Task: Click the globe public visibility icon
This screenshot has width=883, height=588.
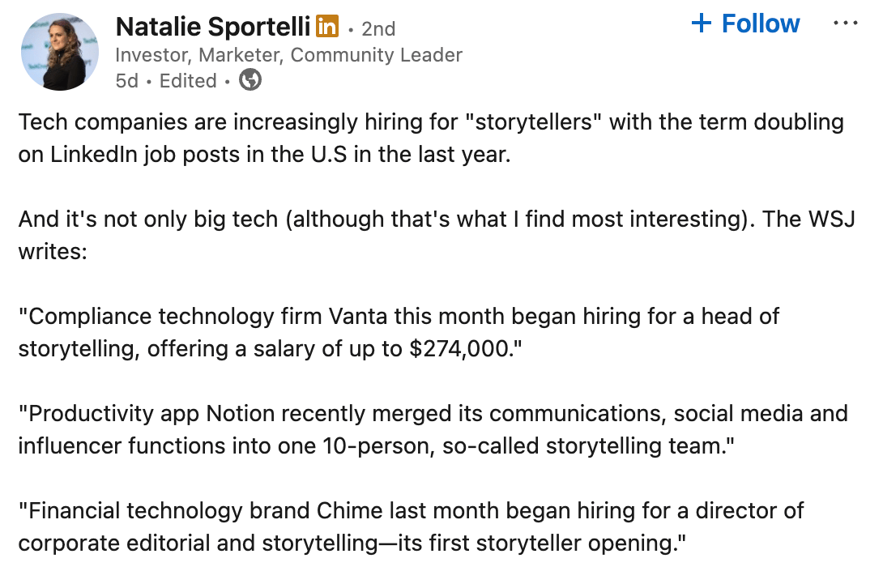Action: coord(250,80)
